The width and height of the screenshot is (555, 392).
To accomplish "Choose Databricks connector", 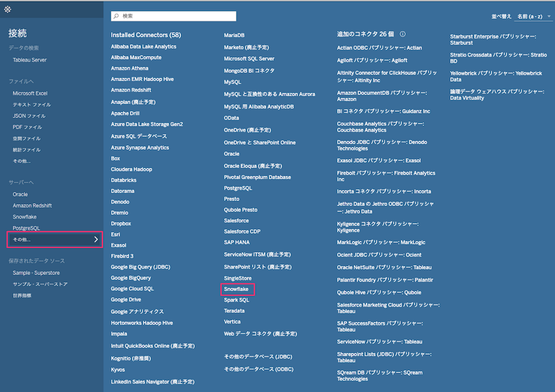I will [x=124, y=180].
